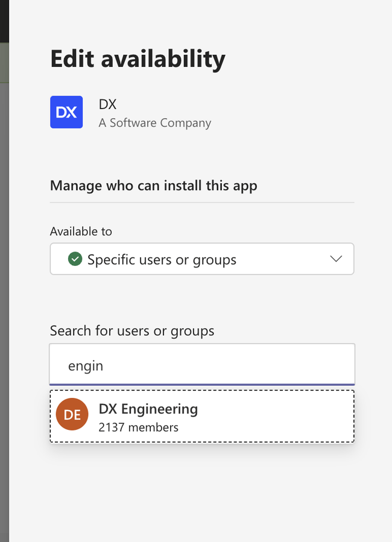Click the '2137 members' text
Screen dimensions: 392x542
click(139, 427)
